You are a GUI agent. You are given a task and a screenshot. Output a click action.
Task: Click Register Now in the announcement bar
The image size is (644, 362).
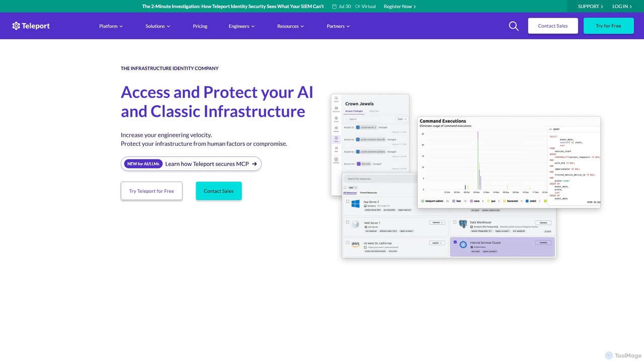(x=399, y=7)
